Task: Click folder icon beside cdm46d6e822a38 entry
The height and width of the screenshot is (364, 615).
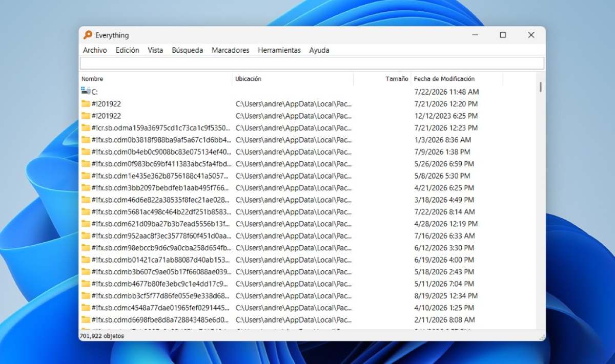Action: 86,200
